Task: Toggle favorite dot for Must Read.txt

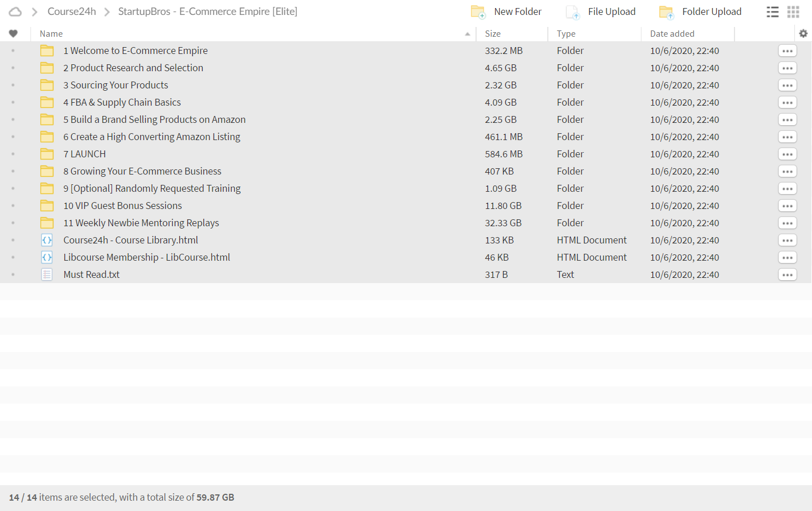Action: (x=13, y=274)
